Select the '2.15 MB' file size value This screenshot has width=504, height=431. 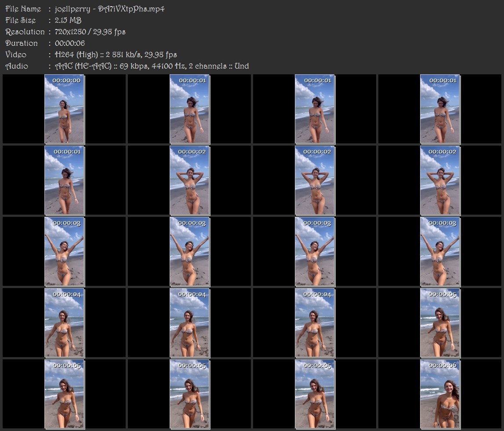coord(68,20)
